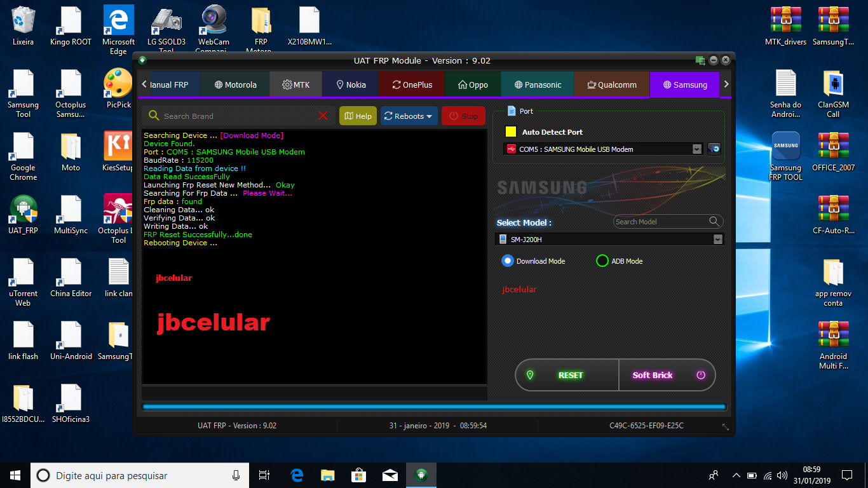Expand the COM5 SAMSUNG Mobile USB Modem dropdown
Screen dimensions: 868x488
coord(697,149)
